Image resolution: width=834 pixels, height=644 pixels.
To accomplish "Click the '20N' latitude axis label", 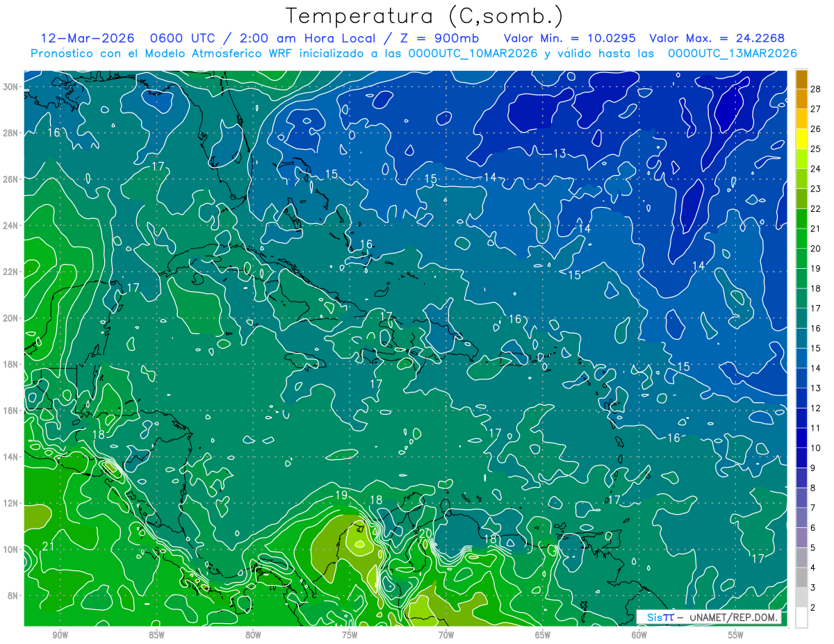I will coord(10,317).
